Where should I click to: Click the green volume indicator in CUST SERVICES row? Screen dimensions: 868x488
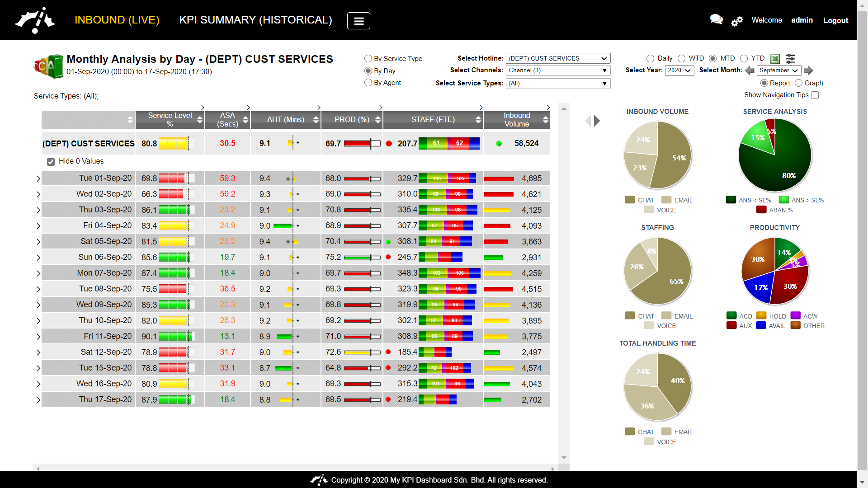point(499,144)
